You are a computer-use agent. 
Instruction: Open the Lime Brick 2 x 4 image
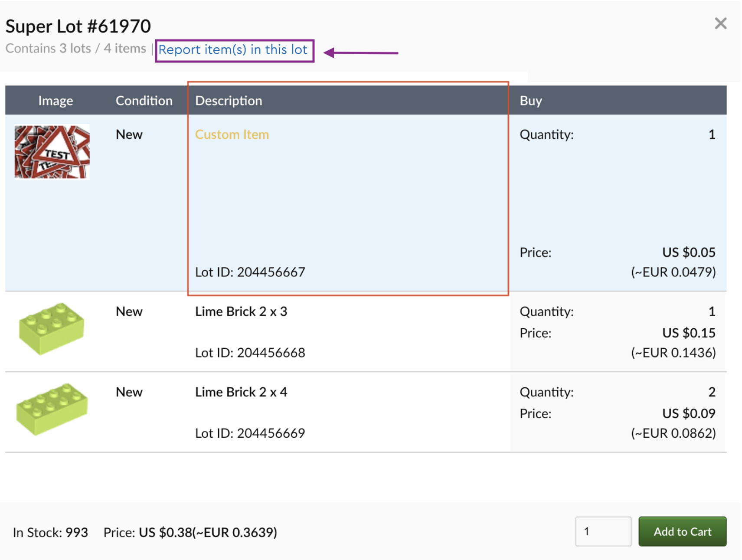click(x=52, y=409)
